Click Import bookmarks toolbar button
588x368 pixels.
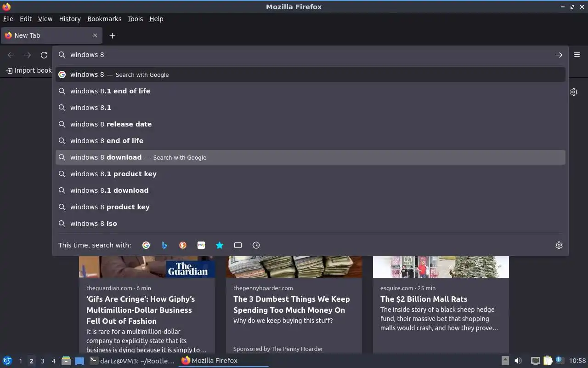point(28,70)
